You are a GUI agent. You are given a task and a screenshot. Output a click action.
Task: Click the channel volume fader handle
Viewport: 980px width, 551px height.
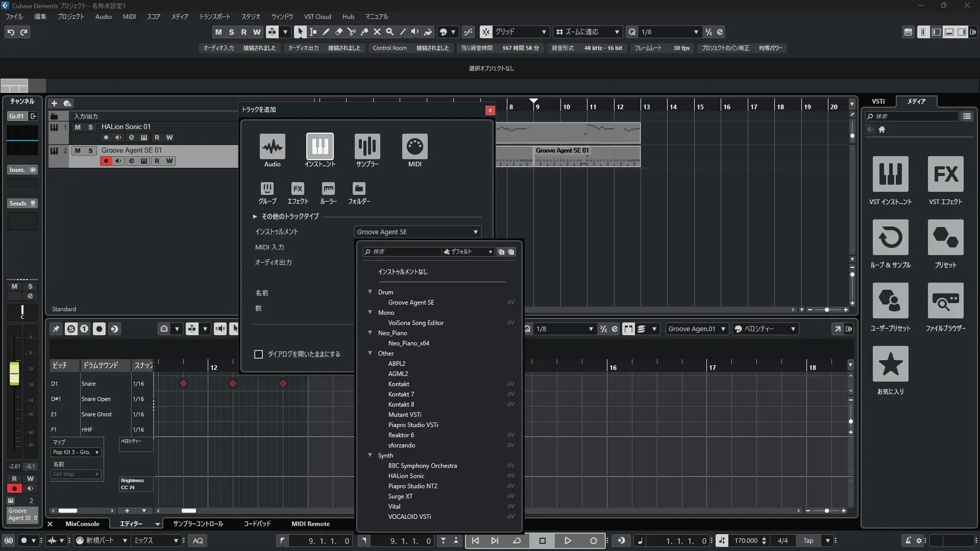[x=14, y=373]
